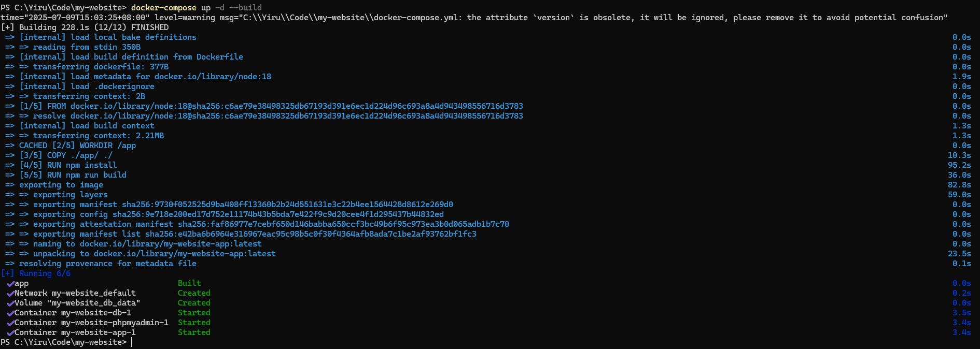Screen dimensions: 980x349
Task: Click the [+] Running 6/6 marker
Action: tap(36, 273)
